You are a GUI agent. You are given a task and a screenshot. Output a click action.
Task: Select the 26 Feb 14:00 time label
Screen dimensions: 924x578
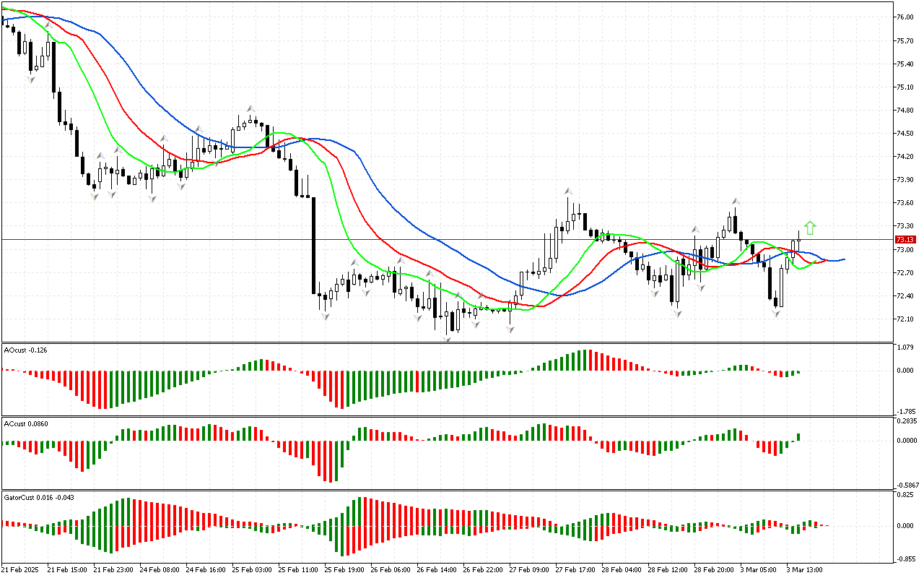pyautogui.click(x=437, y=570)
